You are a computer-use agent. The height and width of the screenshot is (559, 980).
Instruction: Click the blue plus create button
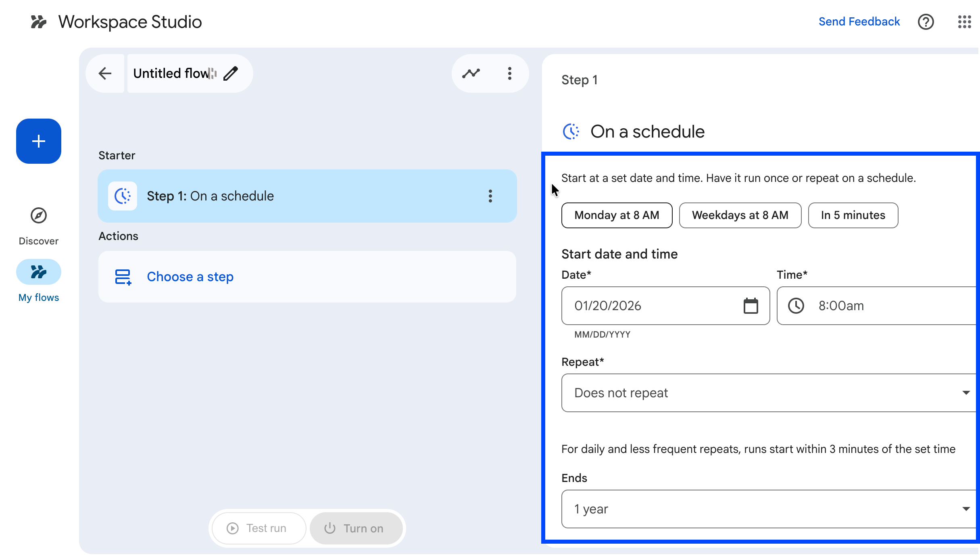[39, 141]
